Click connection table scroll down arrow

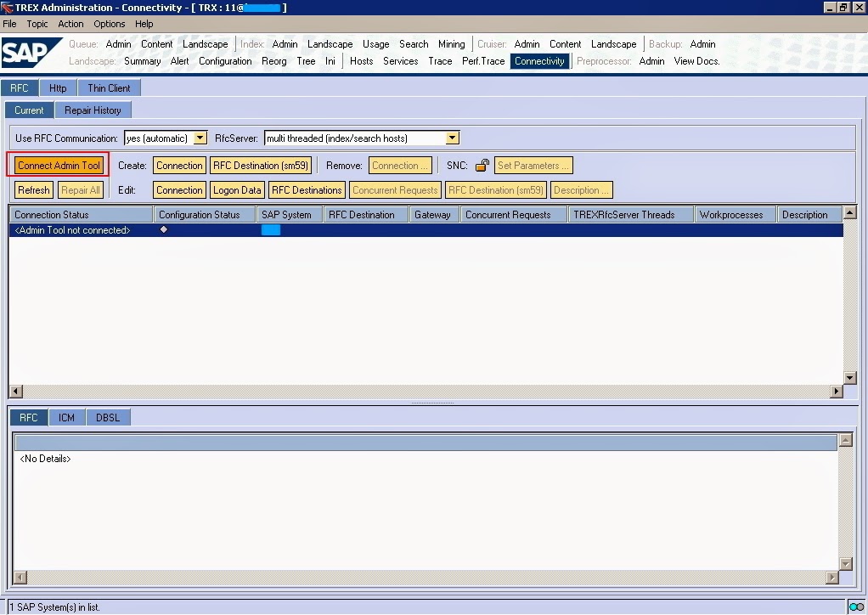click(x=849, y=377)
